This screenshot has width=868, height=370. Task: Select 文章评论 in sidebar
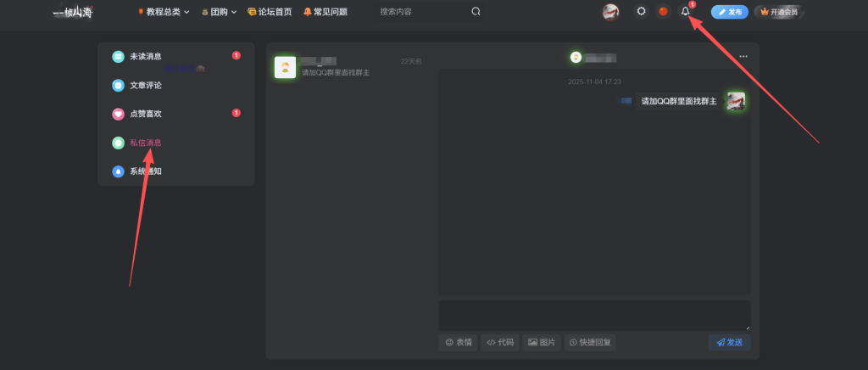[x=176, y=86]
